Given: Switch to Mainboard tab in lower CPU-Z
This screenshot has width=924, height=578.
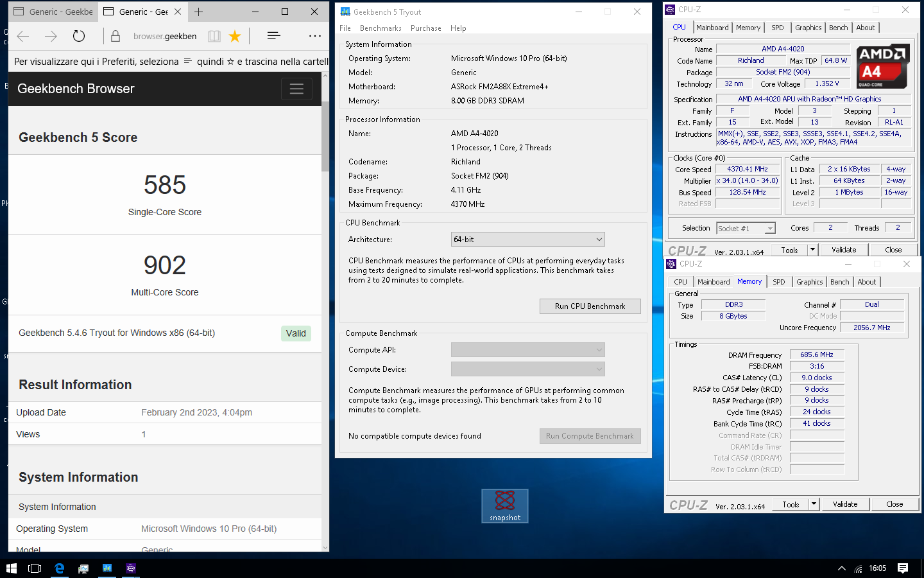Looking at the screenshot, I should click(x=714, y=282).
